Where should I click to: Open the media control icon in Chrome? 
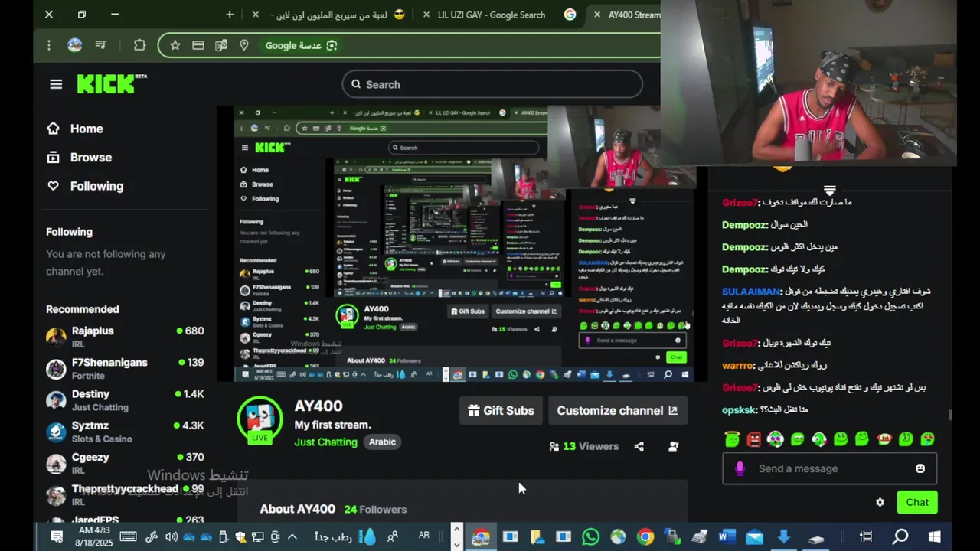click(101, 45)
